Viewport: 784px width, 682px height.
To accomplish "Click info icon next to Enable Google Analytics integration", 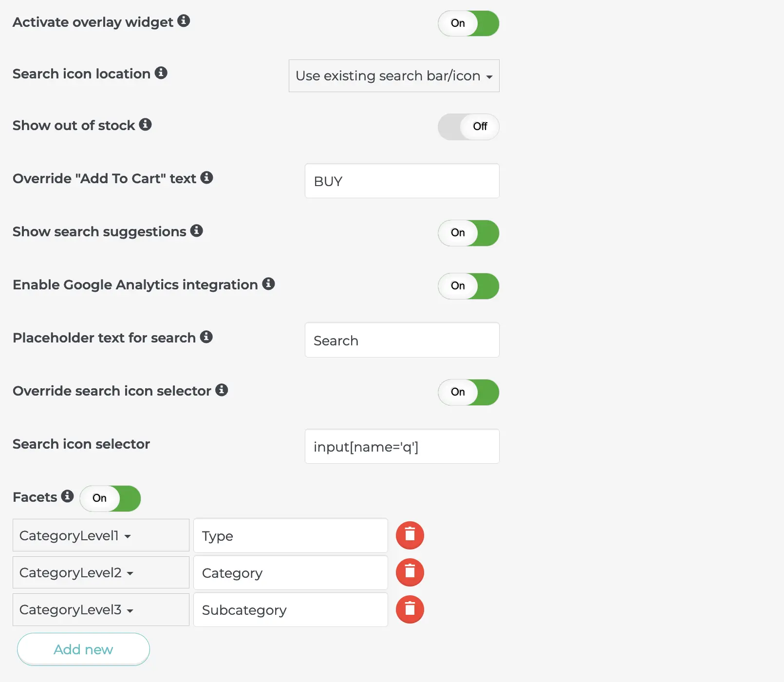I will point(268,284).
